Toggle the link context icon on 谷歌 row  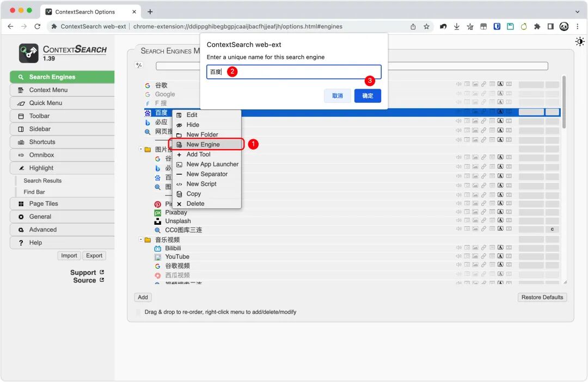[x=484, y=84]
